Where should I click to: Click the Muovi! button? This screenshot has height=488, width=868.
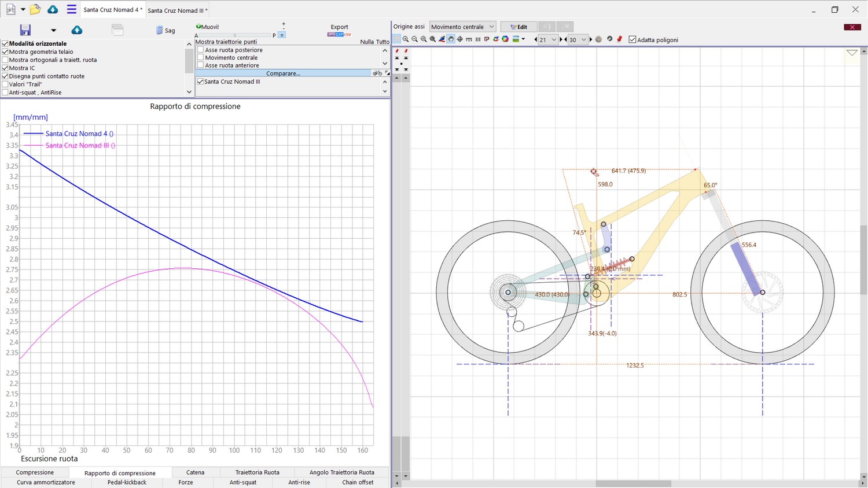pos(207,27)
